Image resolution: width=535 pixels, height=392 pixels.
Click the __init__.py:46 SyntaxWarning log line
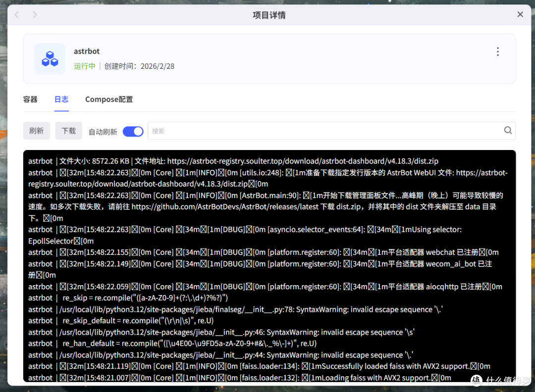click(221, 332)
